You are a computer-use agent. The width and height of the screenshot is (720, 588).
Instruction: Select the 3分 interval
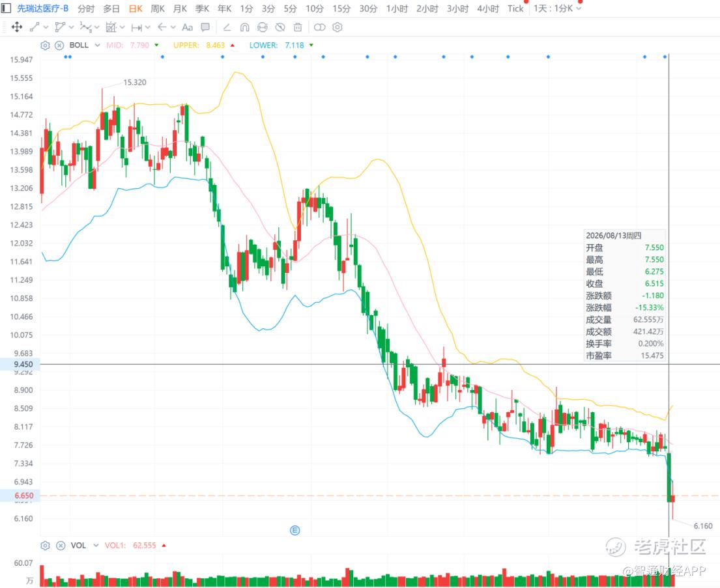268,8
